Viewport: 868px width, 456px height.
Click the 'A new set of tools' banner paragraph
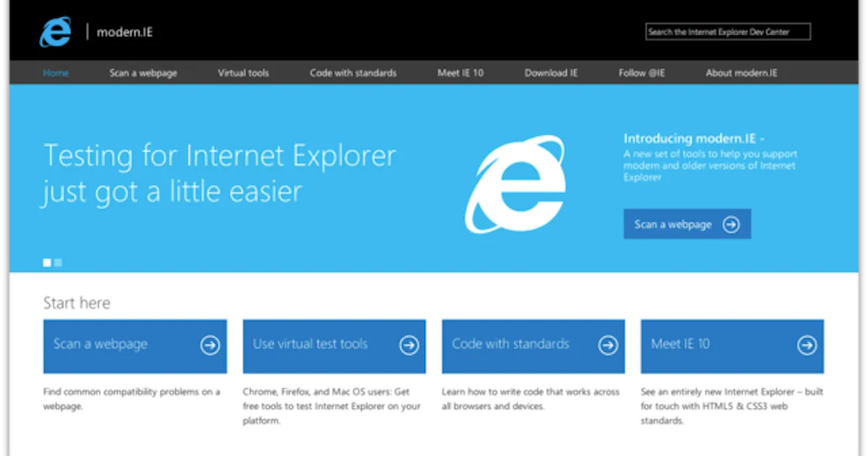710,166
